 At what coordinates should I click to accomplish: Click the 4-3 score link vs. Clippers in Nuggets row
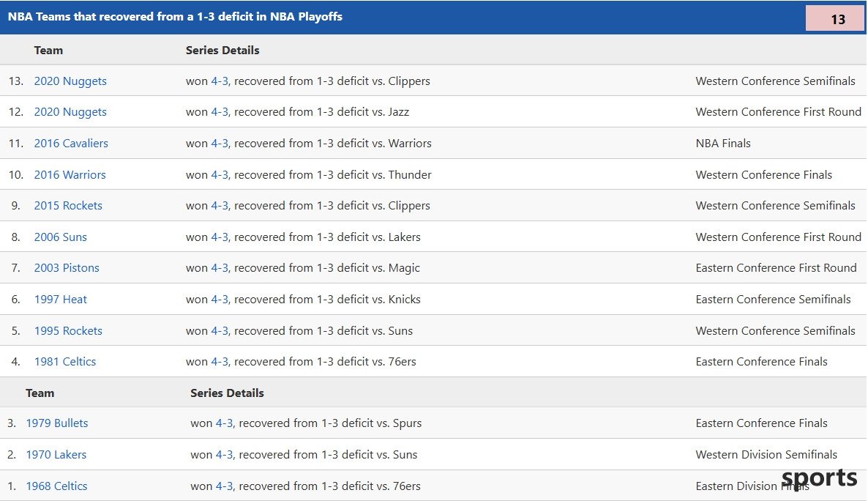(x=220, y=81)
